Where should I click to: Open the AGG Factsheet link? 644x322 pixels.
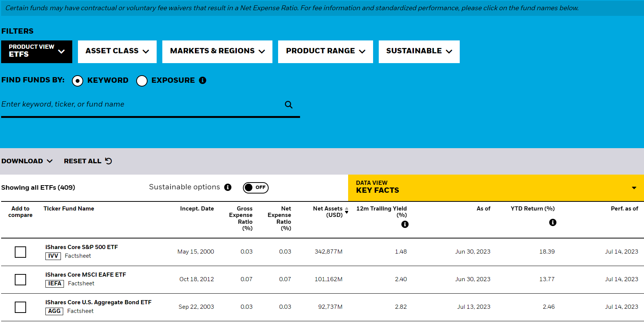click(81, 311)
